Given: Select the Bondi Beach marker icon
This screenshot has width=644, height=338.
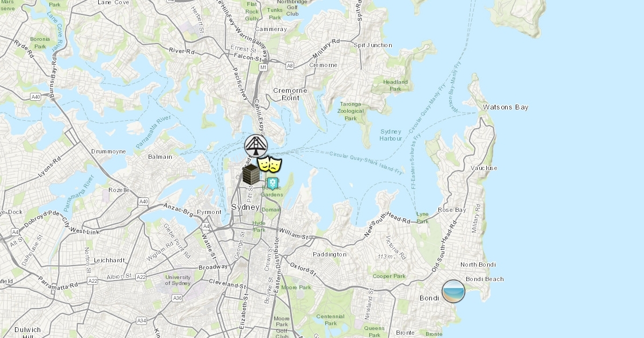Looking at the screenshot, I should tap(453, 291).
